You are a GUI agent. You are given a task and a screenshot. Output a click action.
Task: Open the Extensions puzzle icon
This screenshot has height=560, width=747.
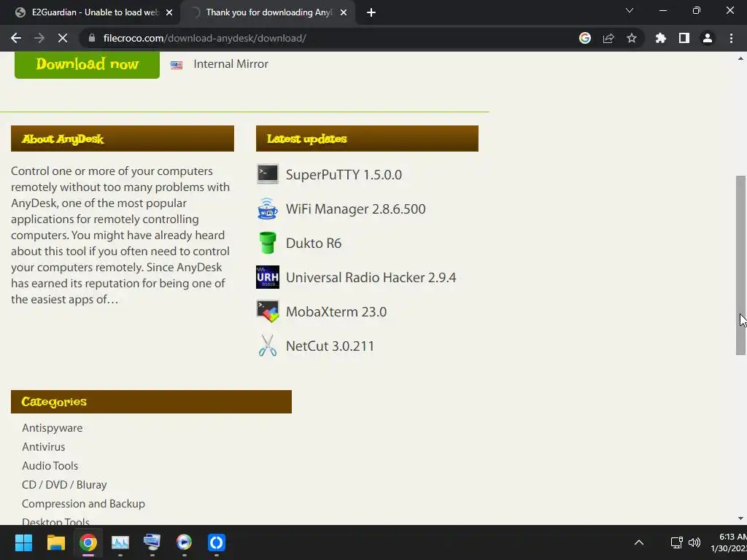pyautogui.click(x=660, y=38)
